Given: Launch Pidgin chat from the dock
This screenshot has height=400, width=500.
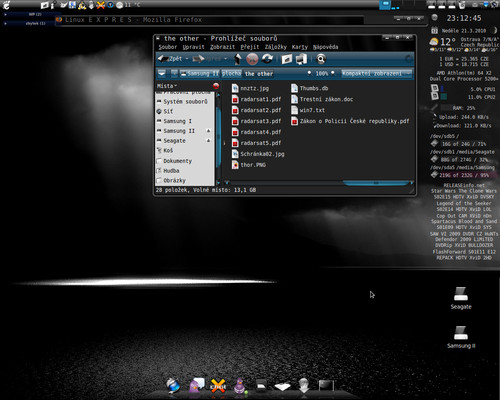Looking at the screenshot, I should click(197, 386).
